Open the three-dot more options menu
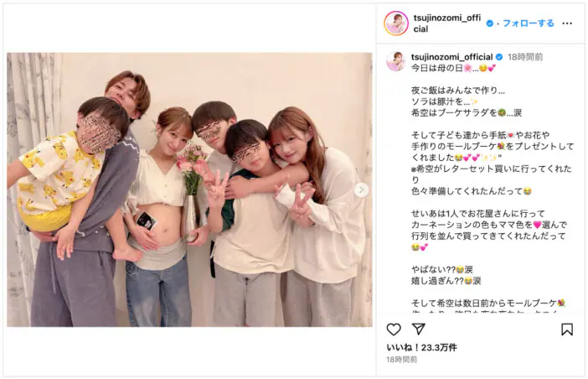 pos(567,23)
